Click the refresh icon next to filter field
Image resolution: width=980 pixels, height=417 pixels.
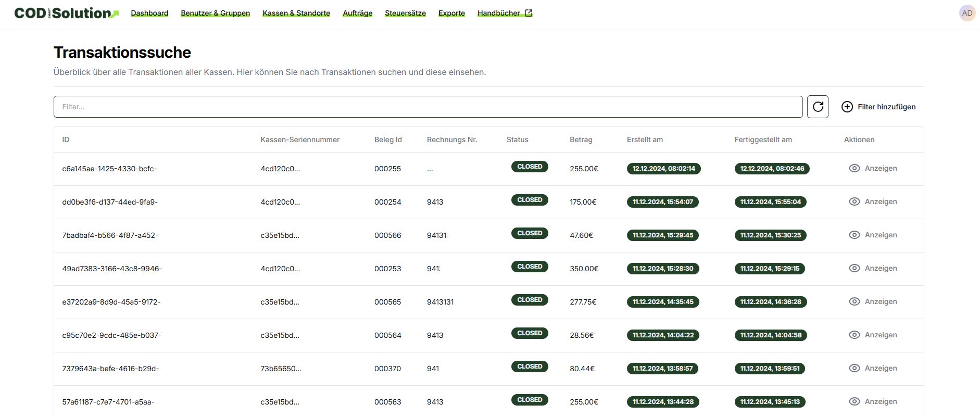click(818, 107)
